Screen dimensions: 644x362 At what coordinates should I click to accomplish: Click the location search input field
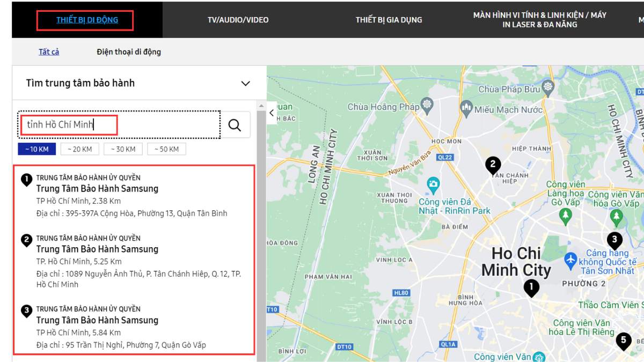119,125
